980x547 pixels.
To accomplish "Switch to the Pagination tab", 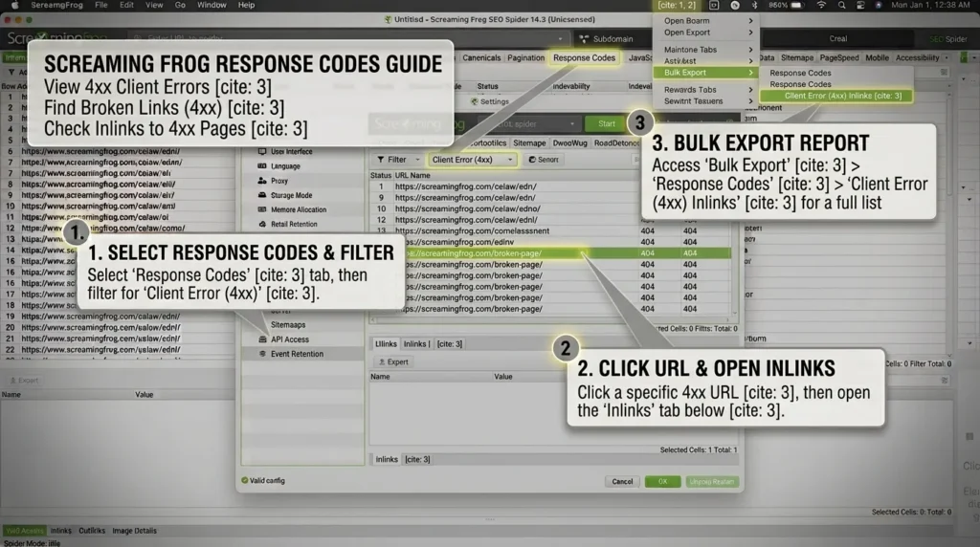I will click(525, 57).
